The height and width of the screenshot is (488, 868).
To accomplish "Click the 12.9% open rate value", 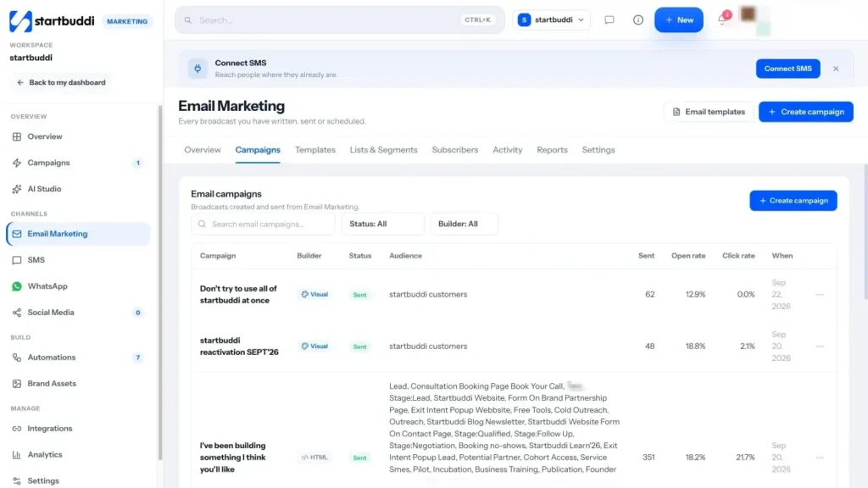I will [x=695, y=294].
